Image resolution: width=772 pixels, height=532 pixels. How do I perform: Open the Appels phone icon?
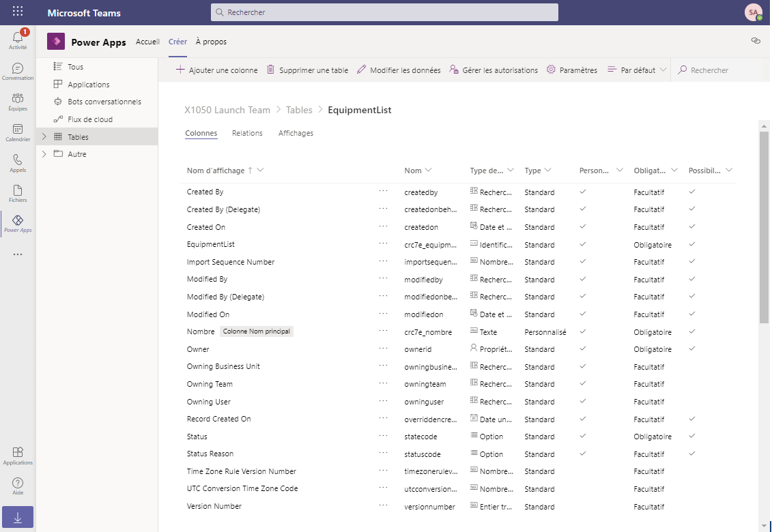(x=18, y=163)
